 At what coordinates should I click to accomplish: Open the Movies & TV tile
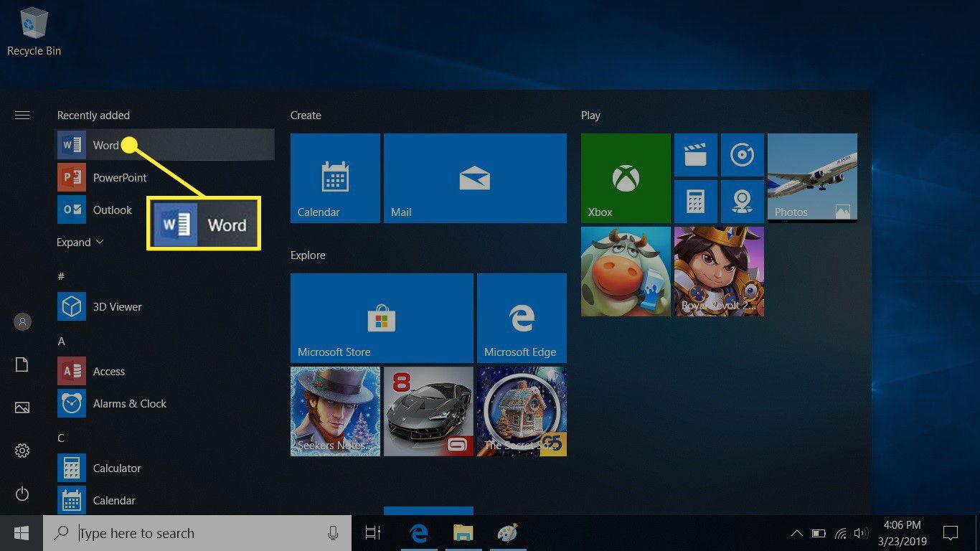696,155
